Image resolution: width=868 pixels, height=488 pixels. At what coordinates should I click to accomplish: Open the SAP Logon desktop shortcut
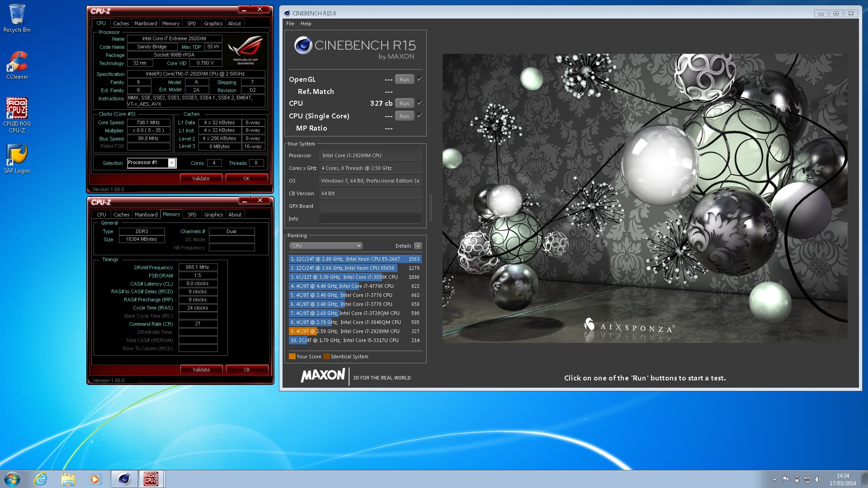17,159
